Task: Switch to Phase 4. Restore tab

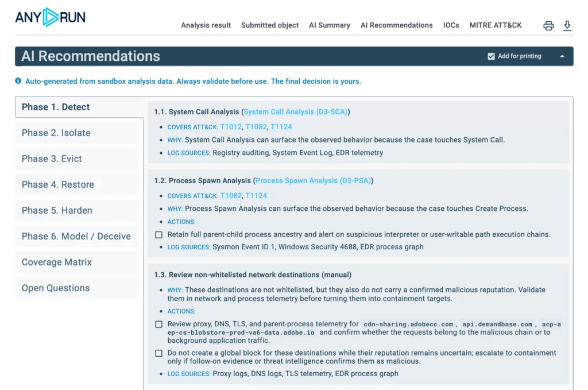Action: 78,184
